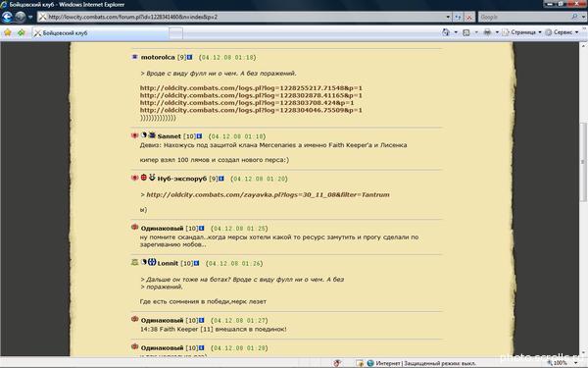The image size is (588, 368).
Task: Open quoted zayavka.pl link with filter=Tantrum
Action: tap(268, 194)
